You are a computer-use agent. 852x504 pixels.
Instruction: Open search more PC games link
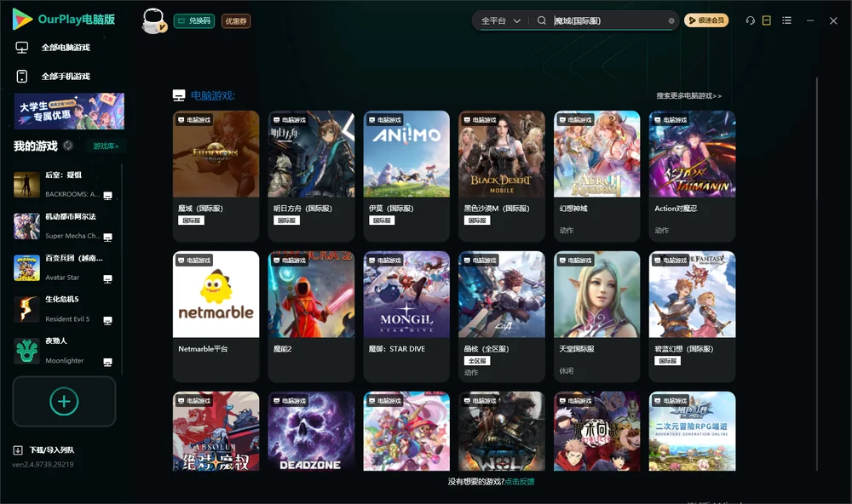[x=688, y=95]
